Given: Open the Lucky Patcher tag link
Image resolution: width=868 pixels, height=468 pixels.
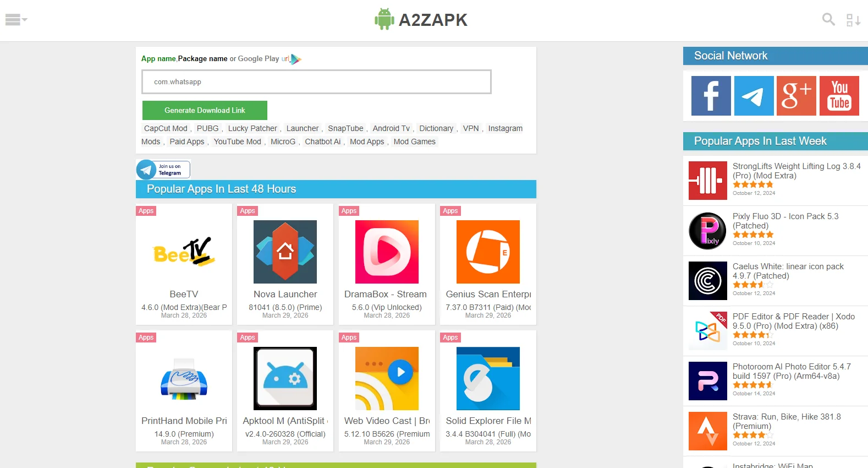Looking at the screenshot, I should point(252,128).
